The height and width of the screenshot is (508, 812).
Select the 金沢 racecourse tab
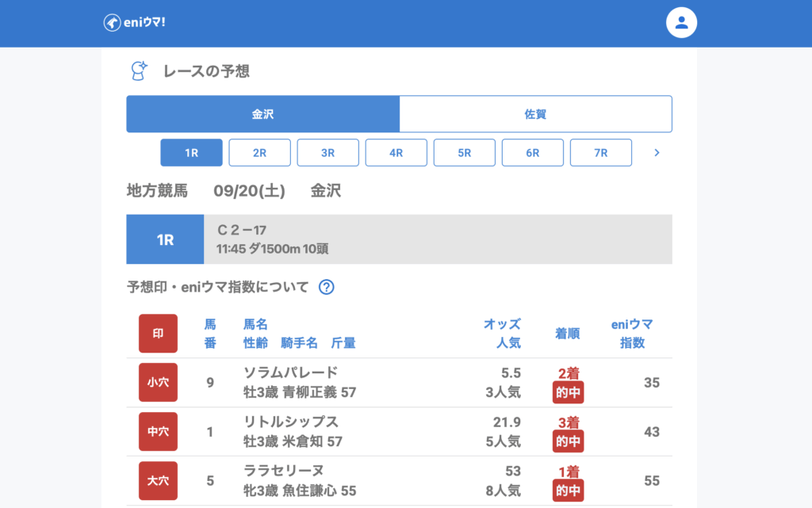coord(262,114)
